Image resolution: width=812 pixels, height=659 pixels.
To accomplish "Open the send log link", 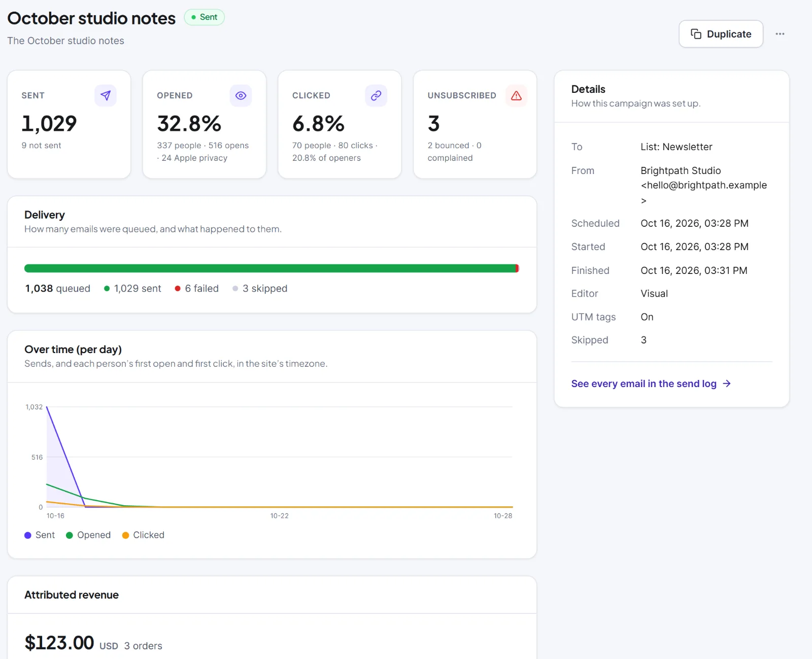I will click(x=651, y=384).
